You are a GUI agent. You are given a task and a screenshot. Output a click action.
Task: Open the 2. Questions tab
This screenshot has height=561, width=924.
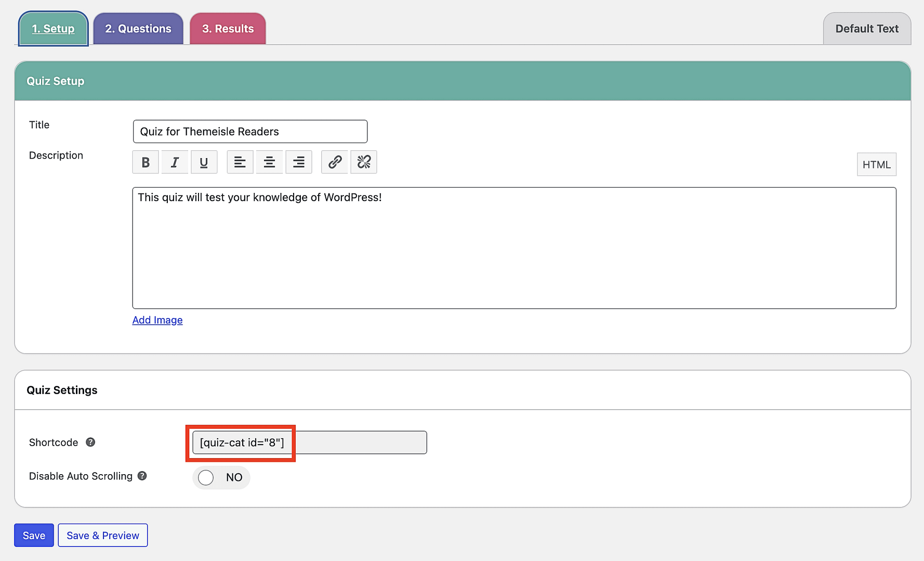138,29
